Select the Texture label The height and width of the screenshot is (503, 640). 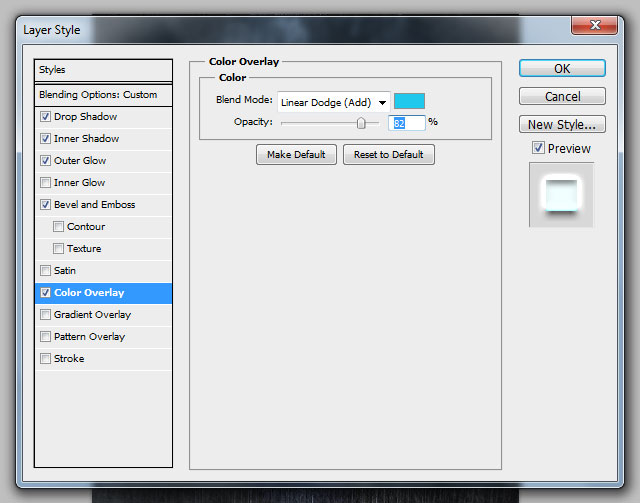tap(84, 249)
